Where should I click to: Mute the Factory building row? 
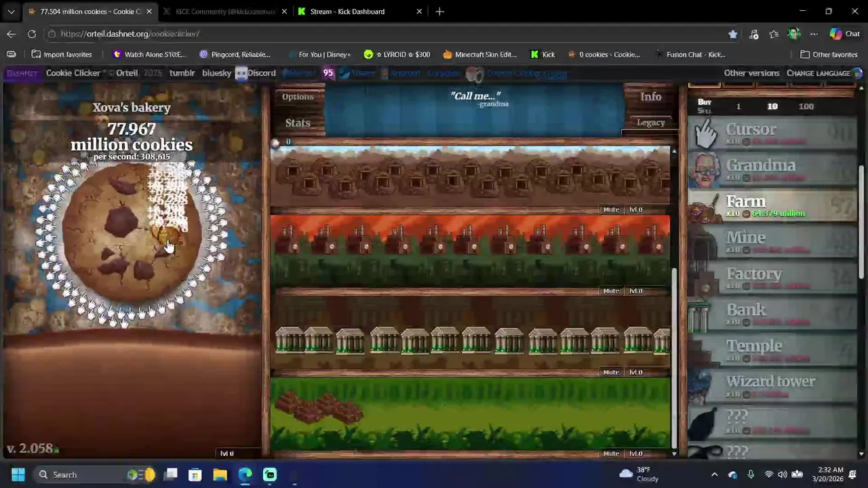(611, 291)
